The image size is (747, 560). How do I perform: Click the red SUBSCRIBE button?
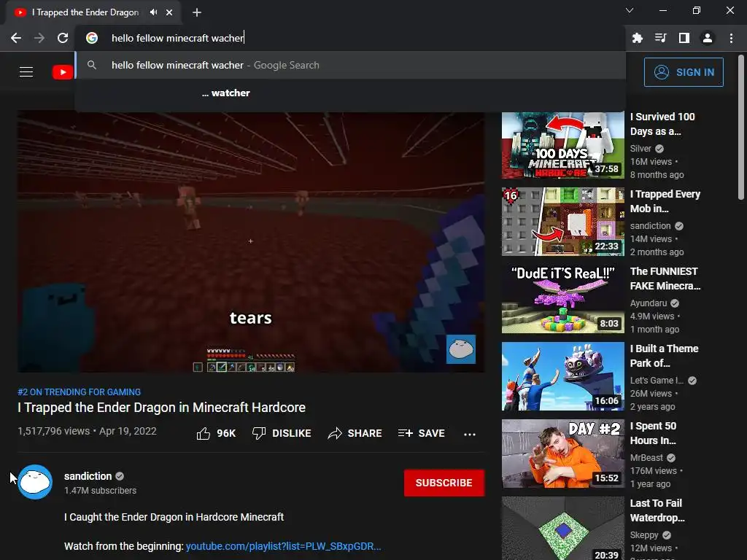click(444, 483)
